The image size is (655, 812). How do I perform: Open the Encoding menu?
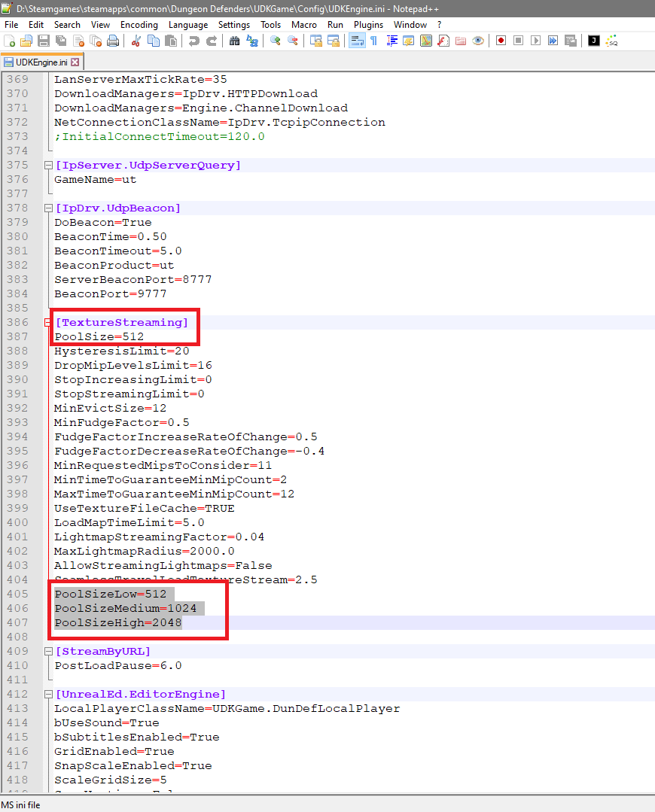(139, 25)
